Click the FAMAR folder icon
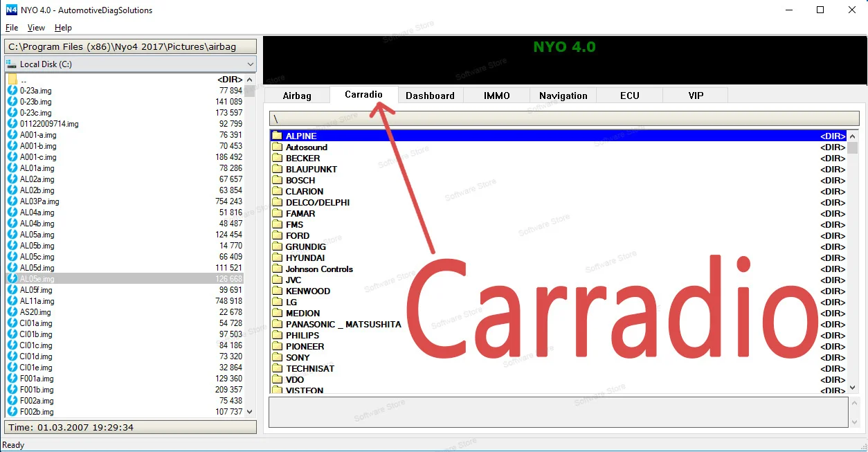This screenshot has height=452, width=868. coord(277,214)
